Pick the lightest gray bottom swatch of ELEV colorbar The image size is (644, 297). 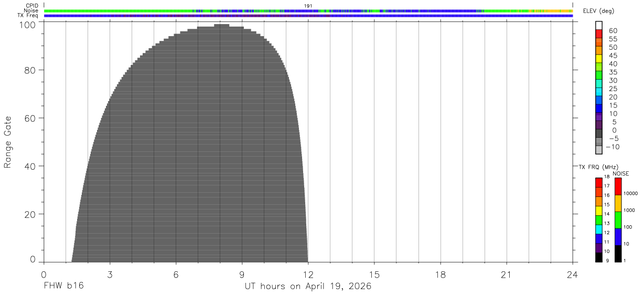tap(599, 150)
